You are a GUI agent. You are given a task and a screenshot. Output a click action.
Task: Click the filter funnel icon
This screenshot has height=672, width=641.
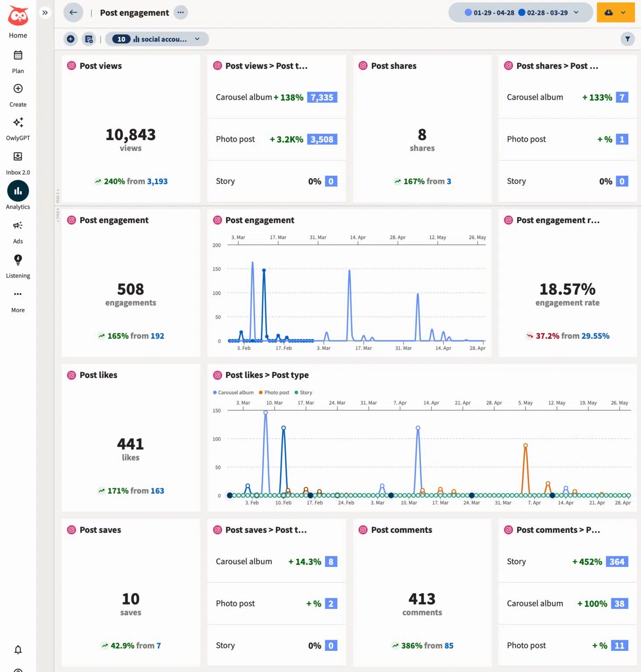tap(627, 39)
